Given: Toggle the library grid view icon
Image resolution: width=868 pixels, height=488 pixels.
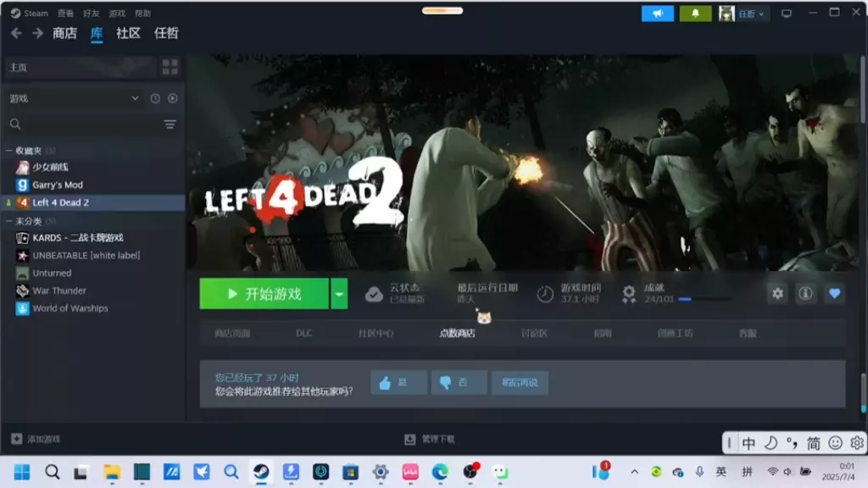Looking at the screenshot, I should pyautogui.click(x=170, y=68).
